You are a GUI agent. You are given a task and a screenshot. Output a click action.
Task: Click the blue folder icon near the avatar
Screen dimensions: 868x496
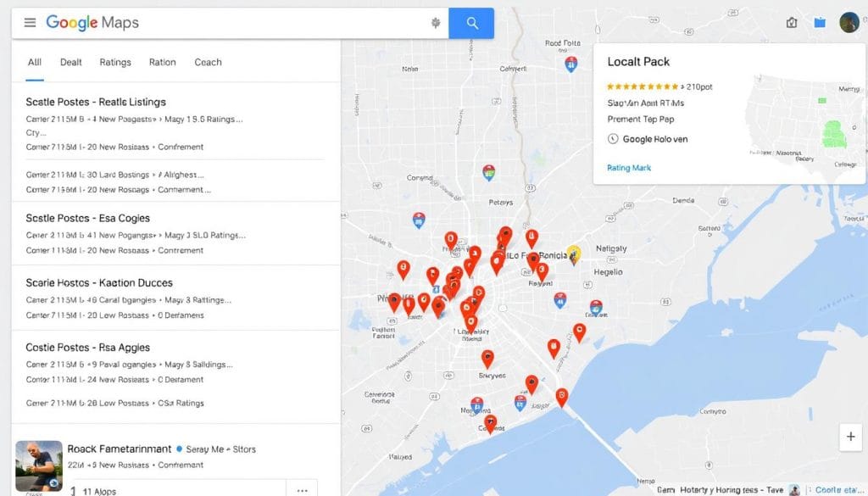[820, 23]
